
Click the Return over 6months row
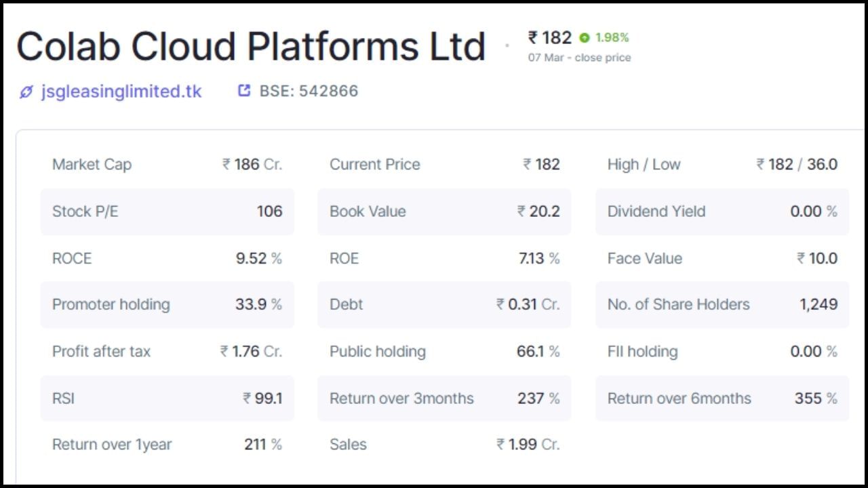[x=722, y=399]
